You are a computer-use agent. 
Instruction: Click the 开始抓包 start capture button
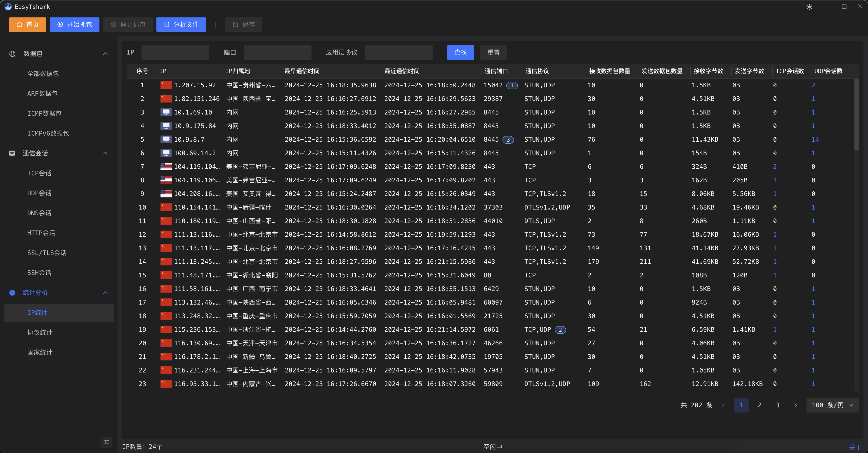(74, 25)
